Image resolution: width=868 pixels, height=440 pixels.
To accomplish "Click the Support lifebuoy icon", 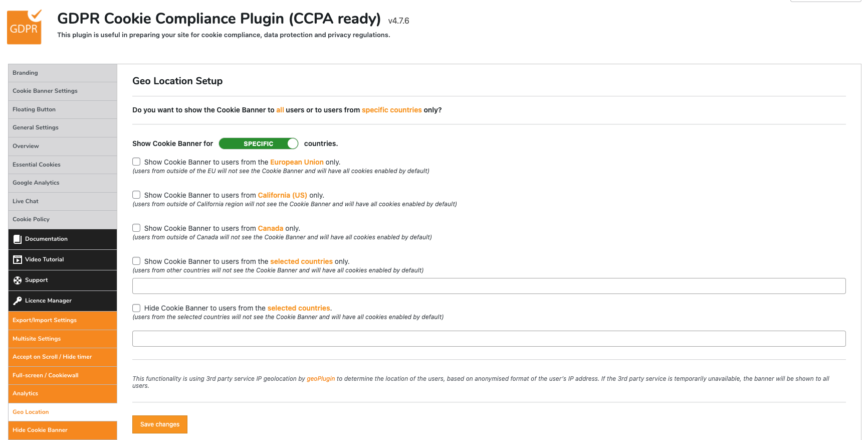I will pyautogui.click(x=18, y=280).
